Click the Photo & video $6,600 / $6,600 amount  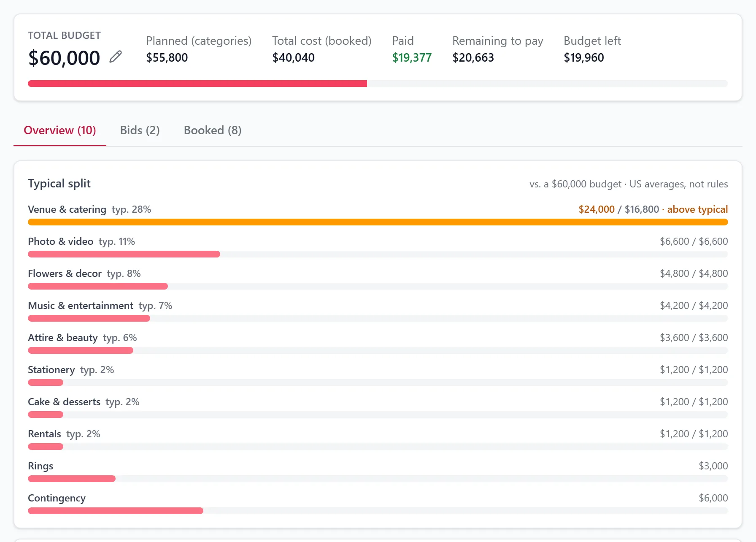[x=694, y=241]
